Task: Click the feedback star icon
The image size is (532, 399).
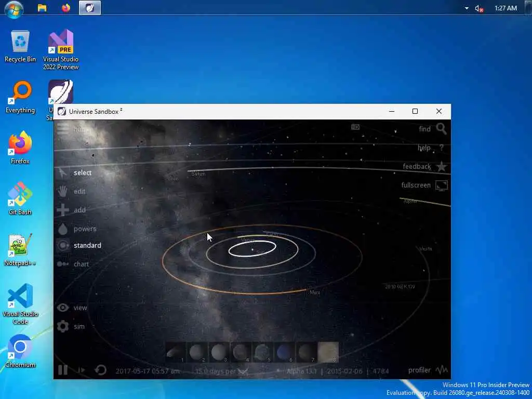Action: tap(442, 167)
